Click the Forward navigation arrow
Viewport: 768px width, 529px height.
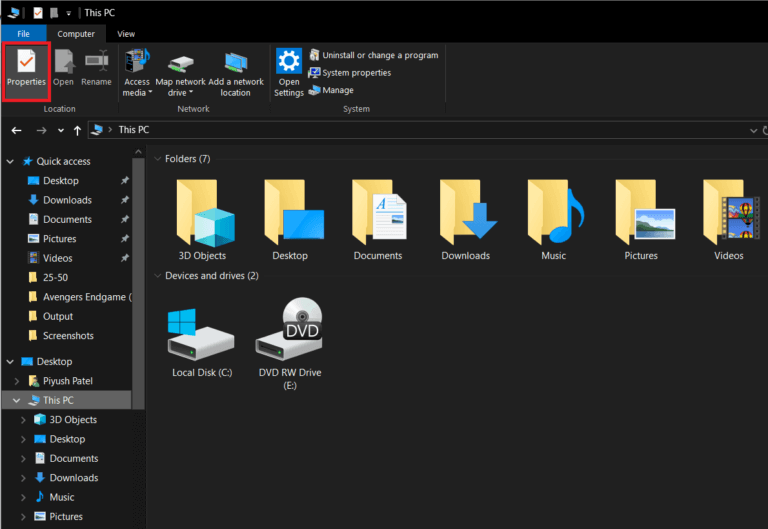click(x=42, y=130)
